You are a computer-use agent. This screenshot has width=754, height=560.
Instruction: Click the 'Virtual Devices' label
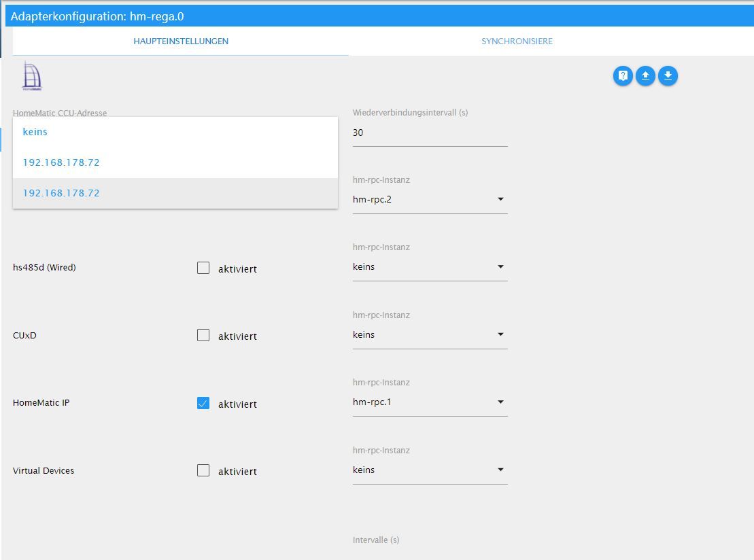[44, 470]
